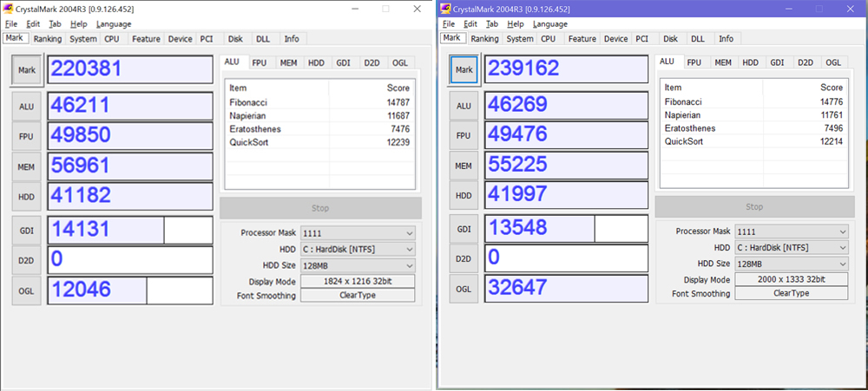Open Language menu in left window
The image size is (868, 391).
(114, 23)
